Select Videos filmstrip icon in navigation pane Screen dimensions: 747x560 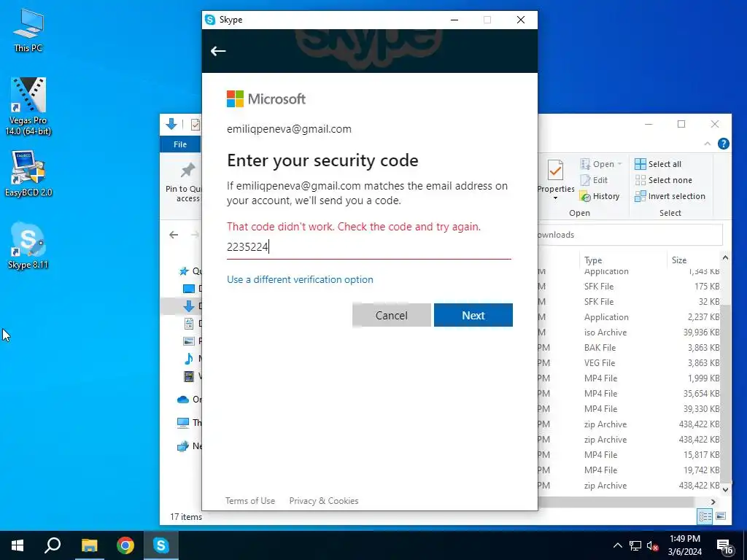coord(189,376)
